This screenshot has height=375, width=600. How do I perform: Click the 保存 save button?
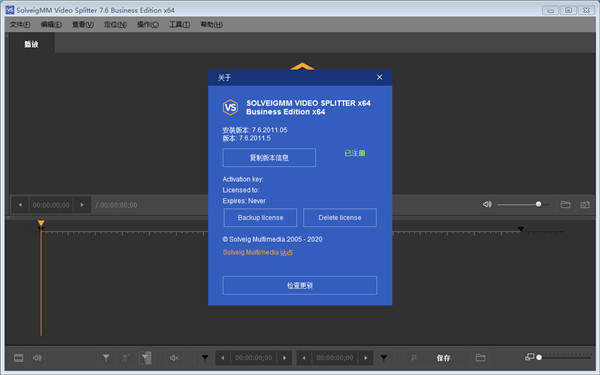[443, 358]
